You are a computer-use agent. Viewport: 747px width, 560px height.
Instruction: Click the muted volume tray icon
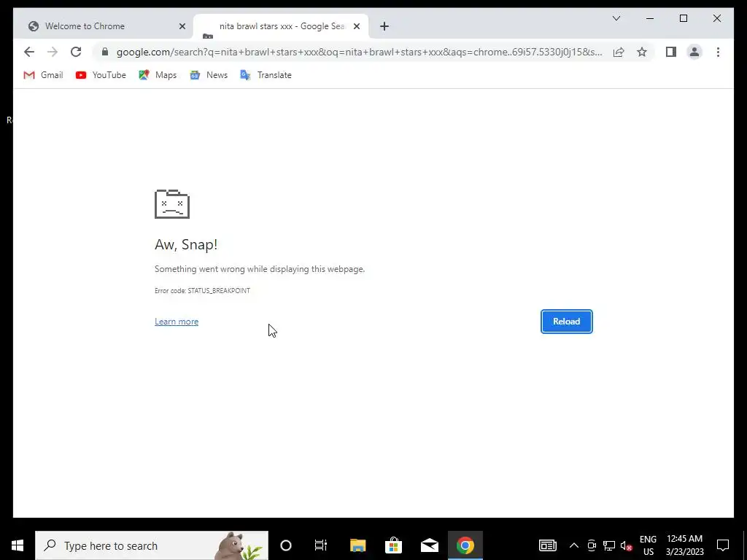[x=626, y=545]
